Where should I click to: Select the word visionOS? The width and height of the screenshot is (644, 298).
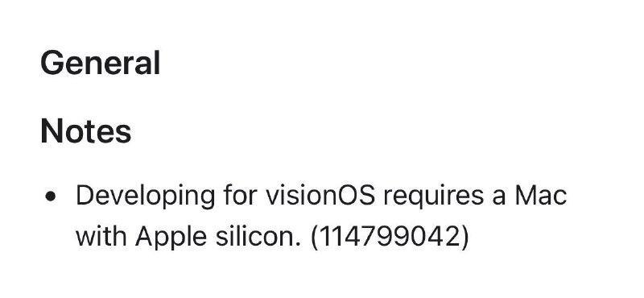point(320,196)
